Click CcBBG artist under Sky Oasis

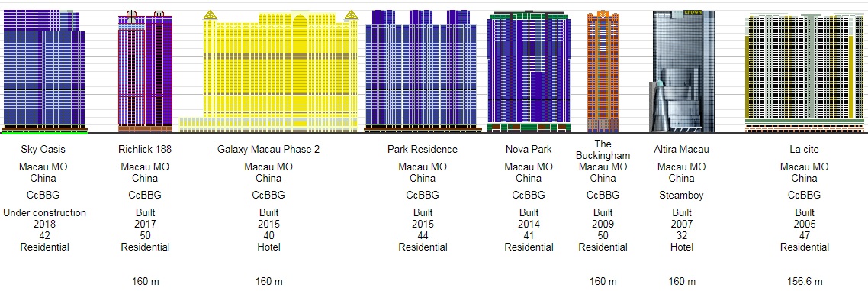[x=45, y=195]
